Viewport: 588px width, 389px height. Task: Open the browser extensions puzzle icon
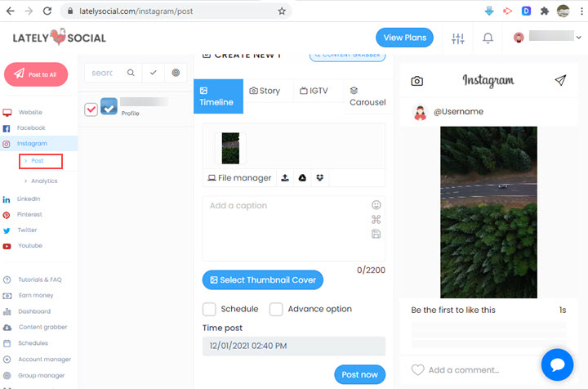coord(545,11)
